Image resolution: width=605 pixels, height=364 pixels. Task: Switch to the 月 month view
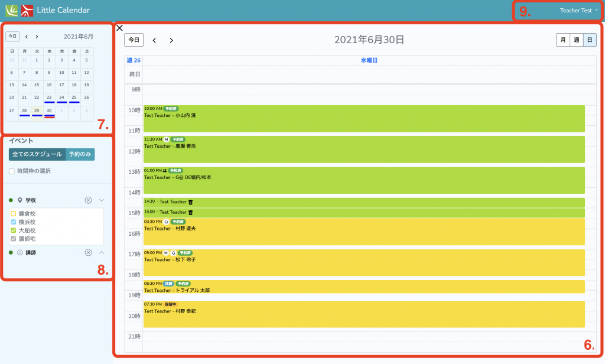[562, 40]
